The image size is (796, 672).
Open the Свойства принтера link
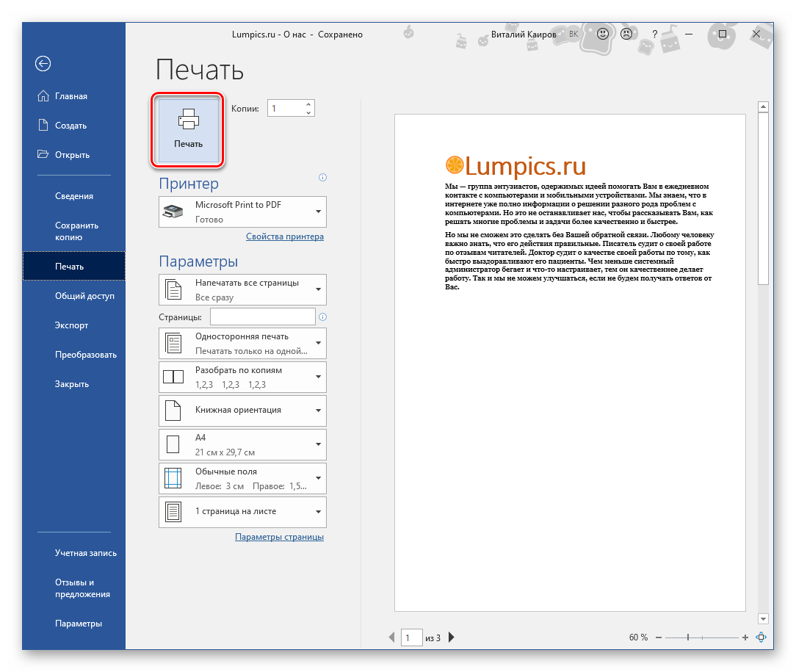coord(284,236)
